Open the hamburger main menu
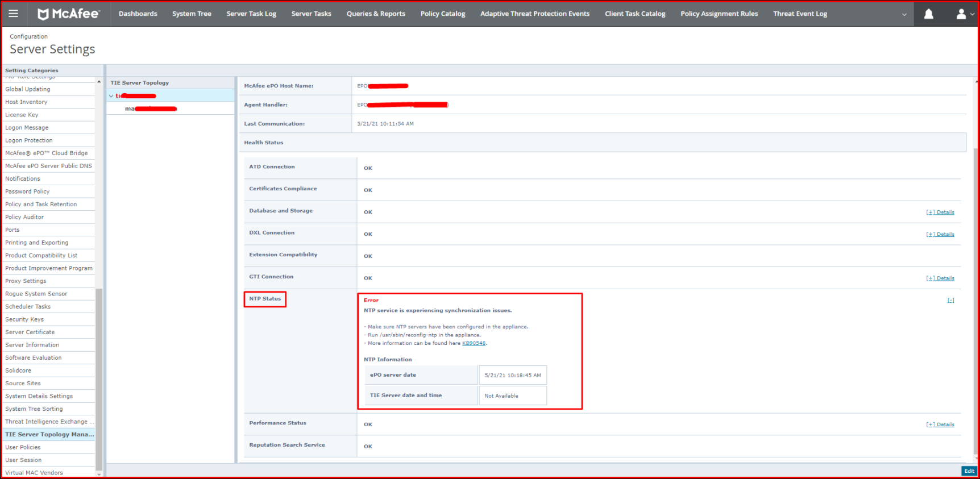This screenshot has width=980, height=479. [14, 14]
